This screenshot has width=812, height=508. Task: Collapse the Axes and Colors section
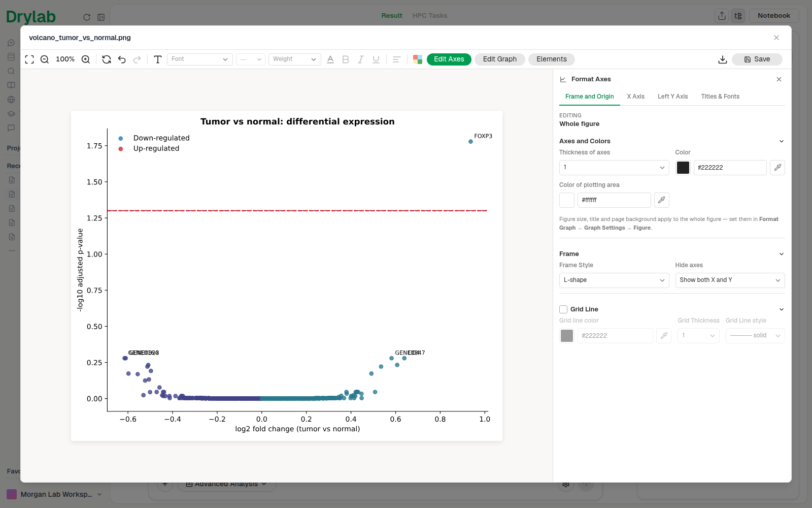(782, 141)
